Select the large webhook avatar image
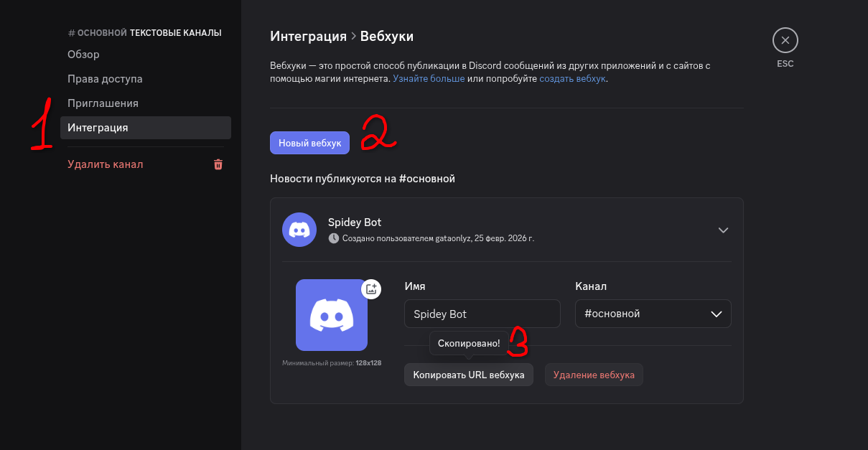Screen dimensions: 868x450 [331, 315]
